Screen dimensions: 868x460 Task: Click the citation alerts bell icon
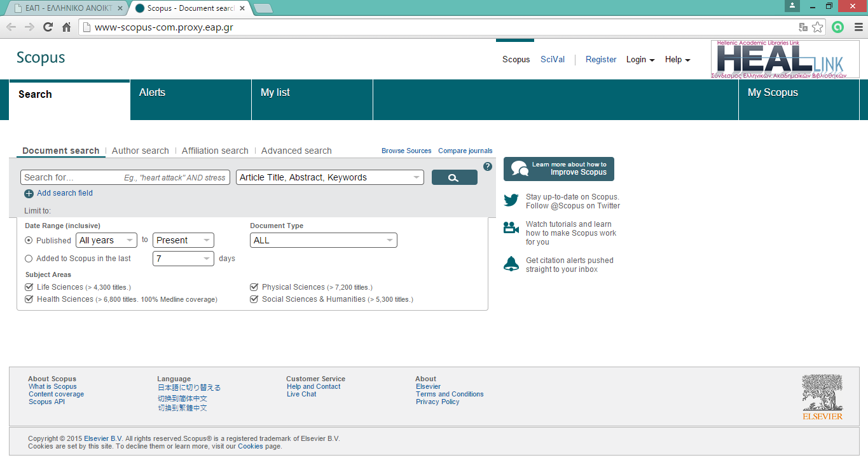pos(511,264)
